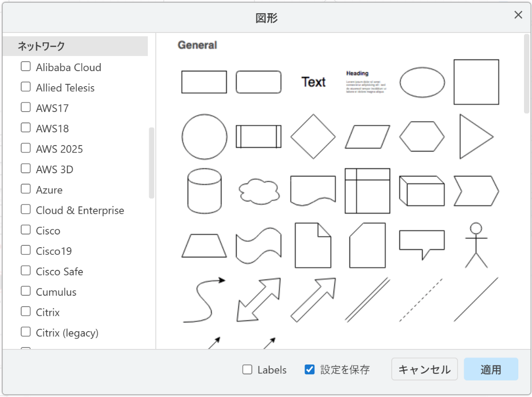Screen dimensions: 532x397
Task: Select the diamond shape
Action: click(313, 136)
